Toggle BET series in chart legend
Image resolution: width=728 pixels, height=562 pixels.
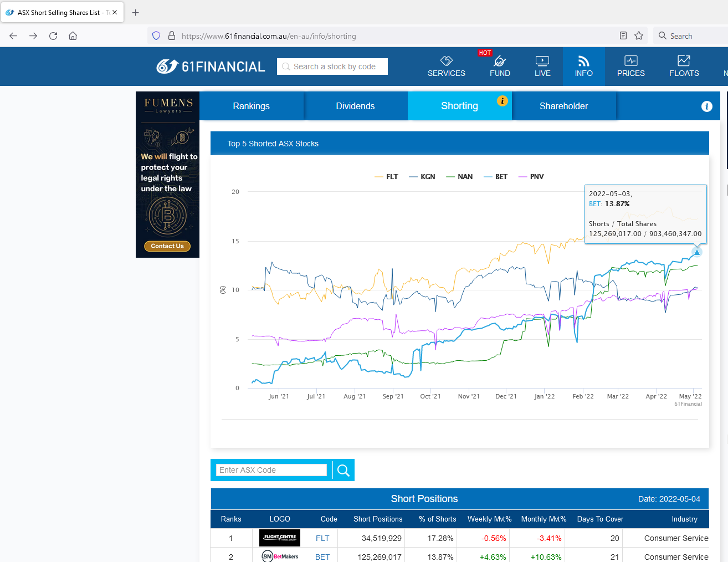pos(496,177)
